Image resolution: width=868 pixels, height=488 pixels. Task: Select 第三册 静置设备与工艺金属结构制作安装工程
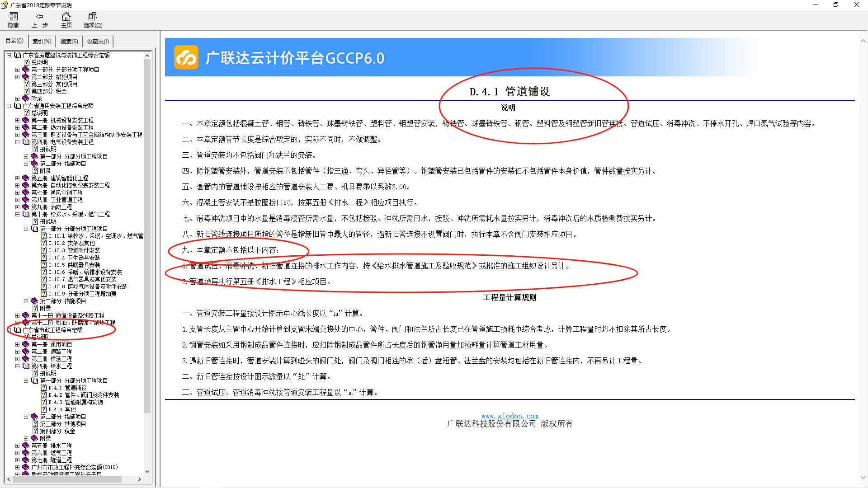click(87, 135)
